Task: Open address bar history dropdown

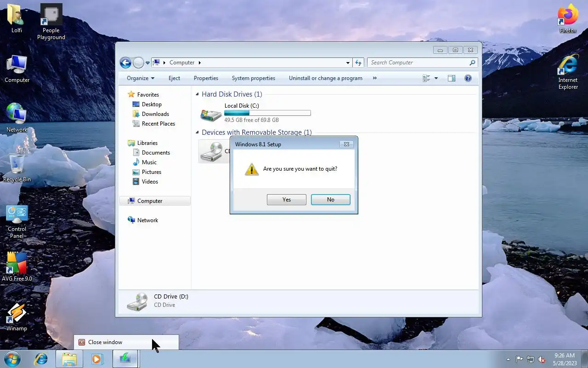Action: 348,63
